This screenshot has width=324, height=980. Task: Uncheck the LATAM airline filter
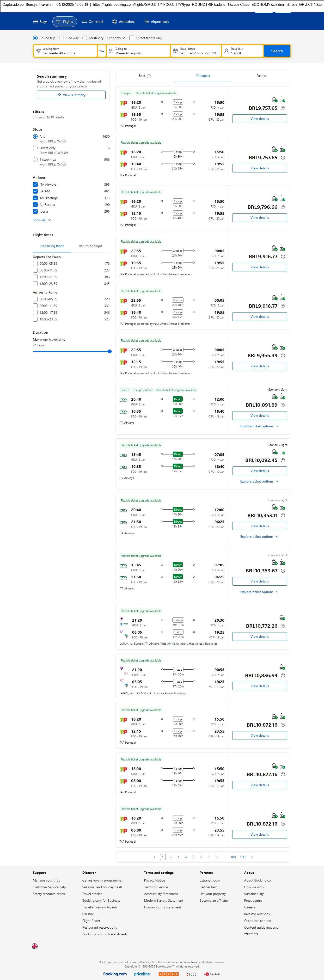coord(35,191)
